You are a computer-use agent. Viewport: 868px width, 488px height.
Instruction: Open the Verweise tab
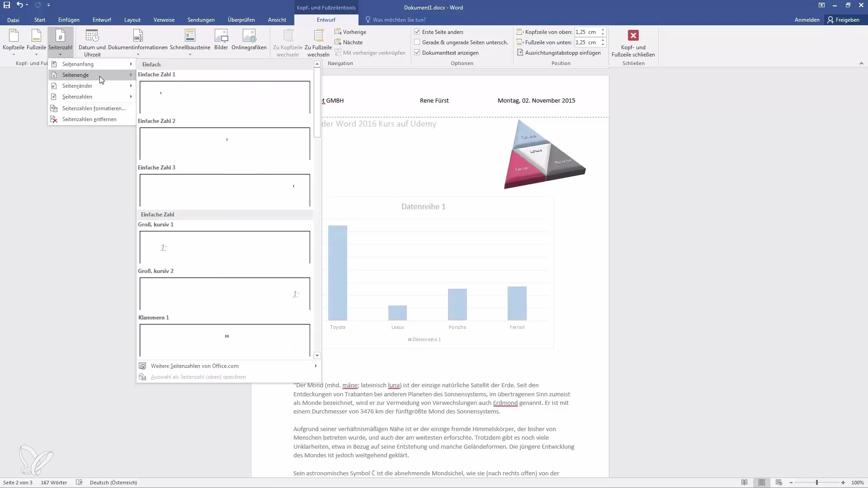coord(164,20)
